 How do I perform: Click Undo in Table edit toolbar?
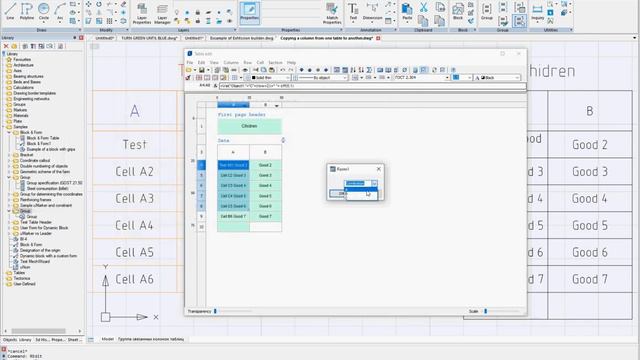(x=282, y=70)
